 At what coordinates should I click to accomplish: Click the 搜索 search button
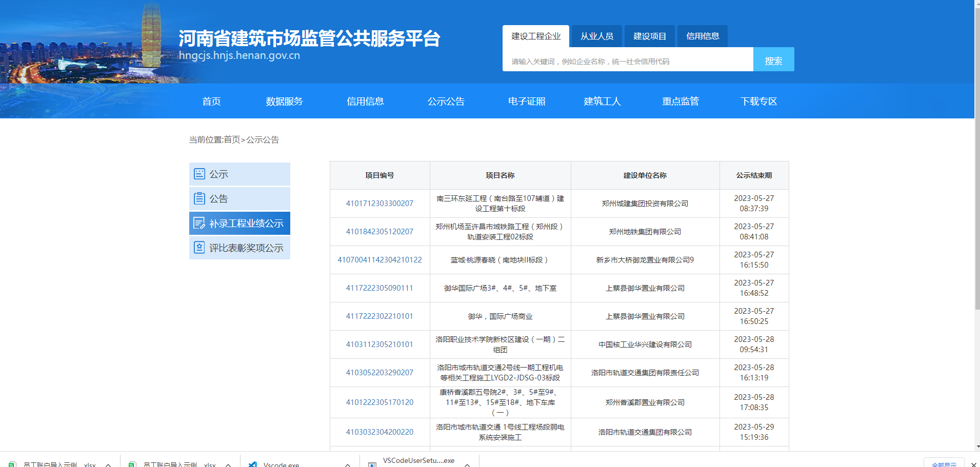click(773, 59)
